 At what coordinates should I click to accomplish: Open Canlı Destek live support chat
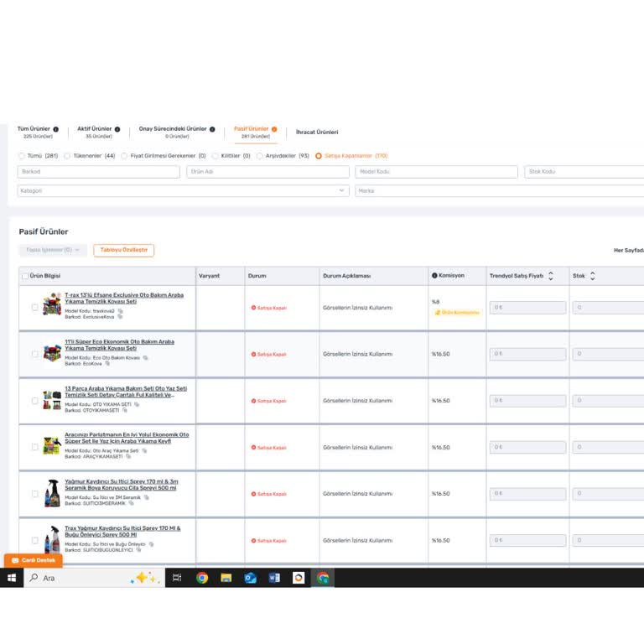34,560
